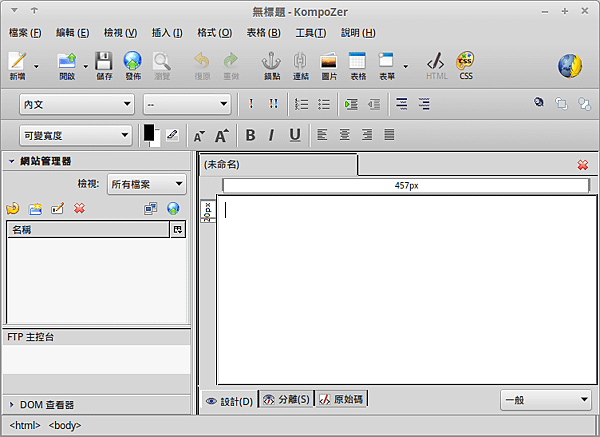Screen dimensions: 600x437
Task: Open the 檢視 (V) menu
Action: point(121,33)
